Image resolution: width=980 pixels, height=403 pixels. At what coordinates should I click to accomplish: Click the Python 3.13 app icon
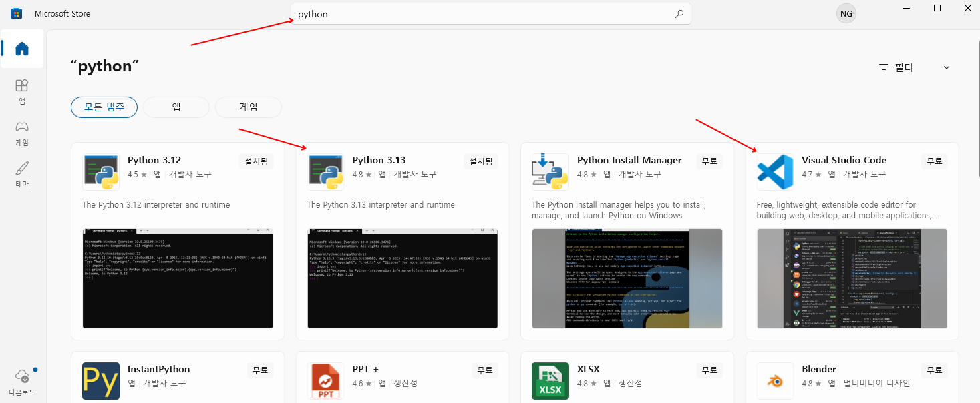click(326, 172)
